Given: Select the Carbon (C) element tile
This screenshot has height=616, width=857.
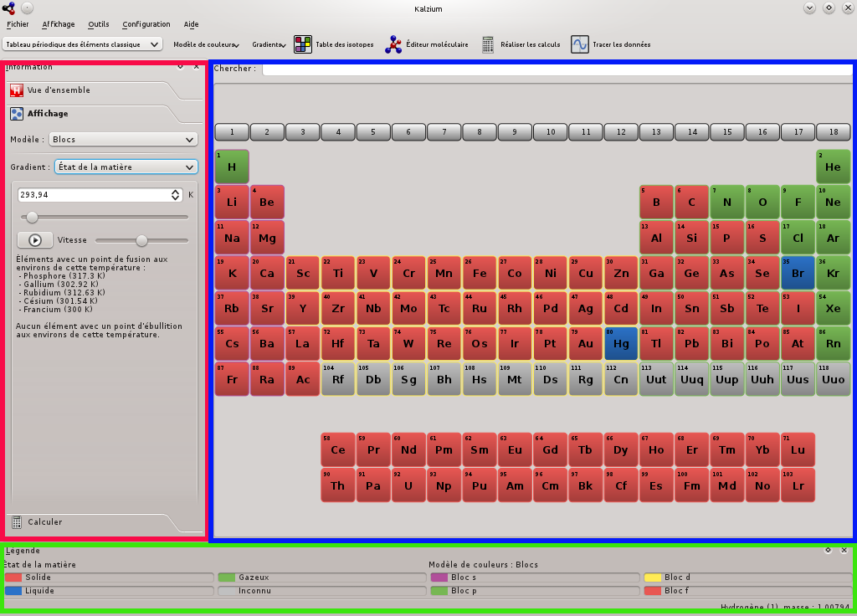Looking at the screenshot, I should [x=691, y=202].
